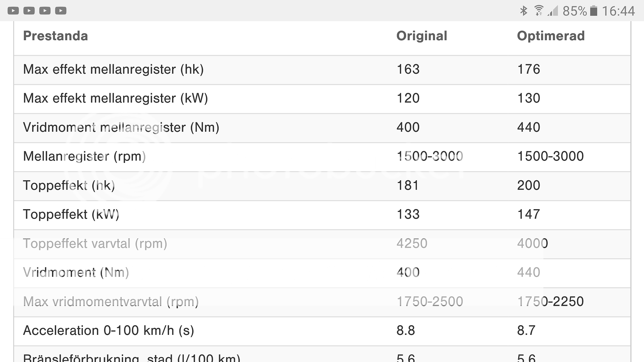Tap the second YouTube notification icon

point(29,11)
